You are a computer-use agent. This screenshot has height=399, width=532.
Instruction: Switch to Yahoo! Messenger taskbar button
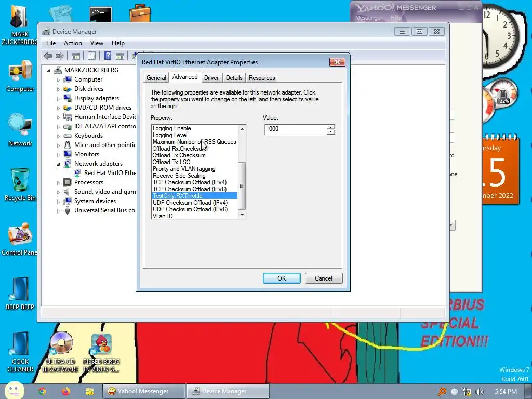[x=144, y=391]
